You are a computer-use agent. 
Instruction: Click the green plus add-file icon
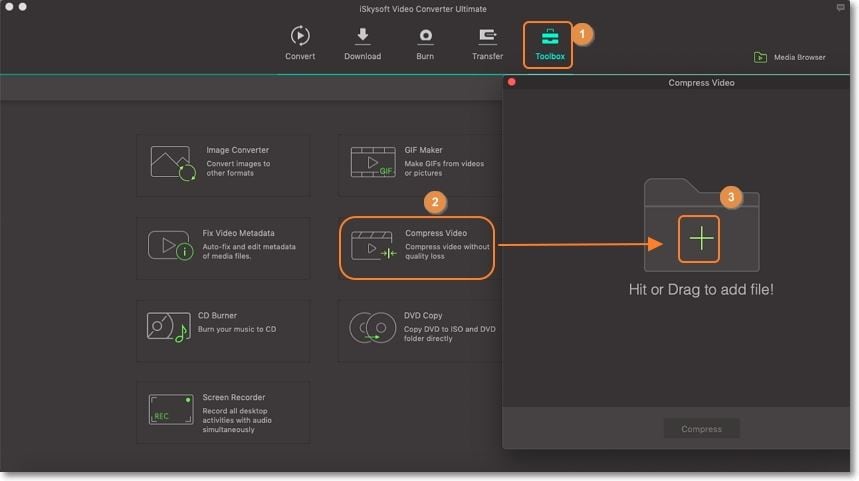point(701,239)
